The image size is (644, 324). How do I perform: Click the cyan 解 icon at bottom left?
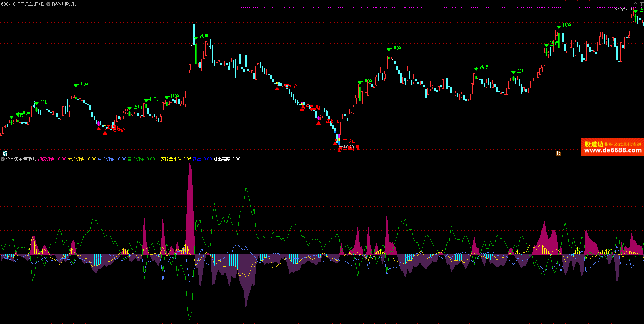[x=5, y=154]
